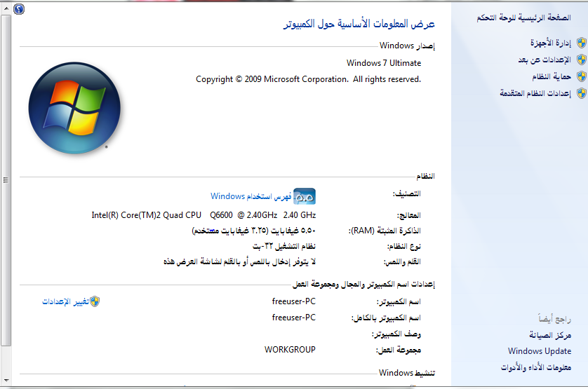This screenshot has width=588, height=389.
Task: Select the system type value نظام التشغيل ٣٢-بت
Action: [284, 246]
